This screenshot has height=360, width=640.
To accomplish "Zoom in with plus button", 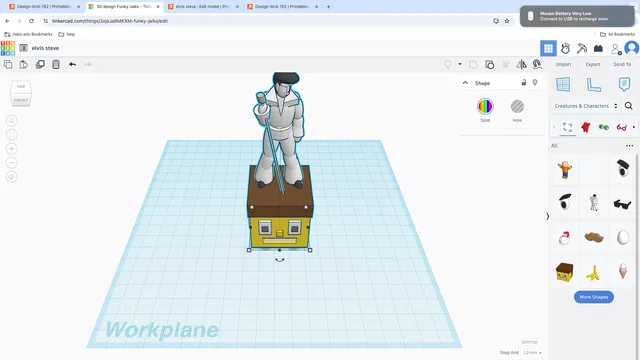I will coord(11,149).
